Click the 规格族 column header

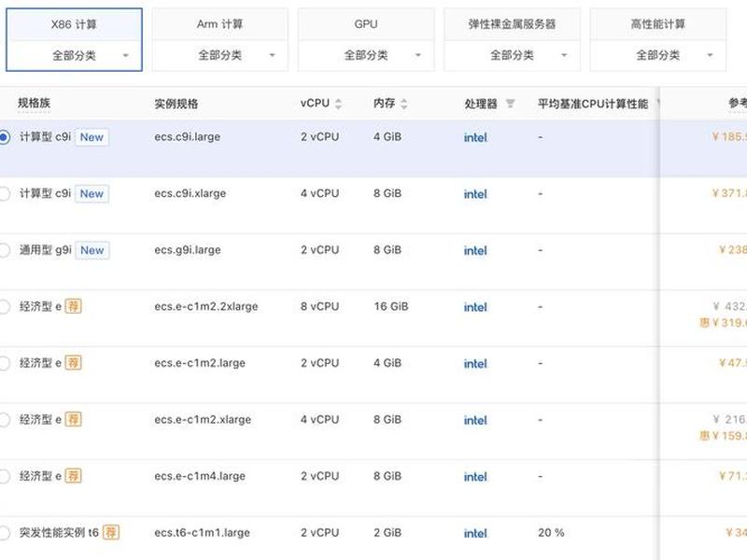click(x=34, y=103)
